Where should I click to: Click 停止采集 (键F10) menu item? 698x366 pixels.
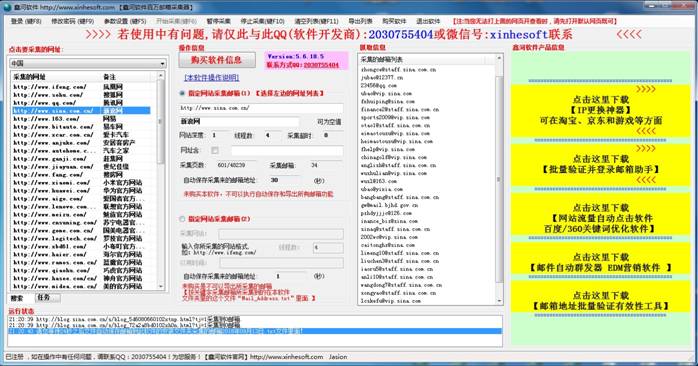coord(262,21)
